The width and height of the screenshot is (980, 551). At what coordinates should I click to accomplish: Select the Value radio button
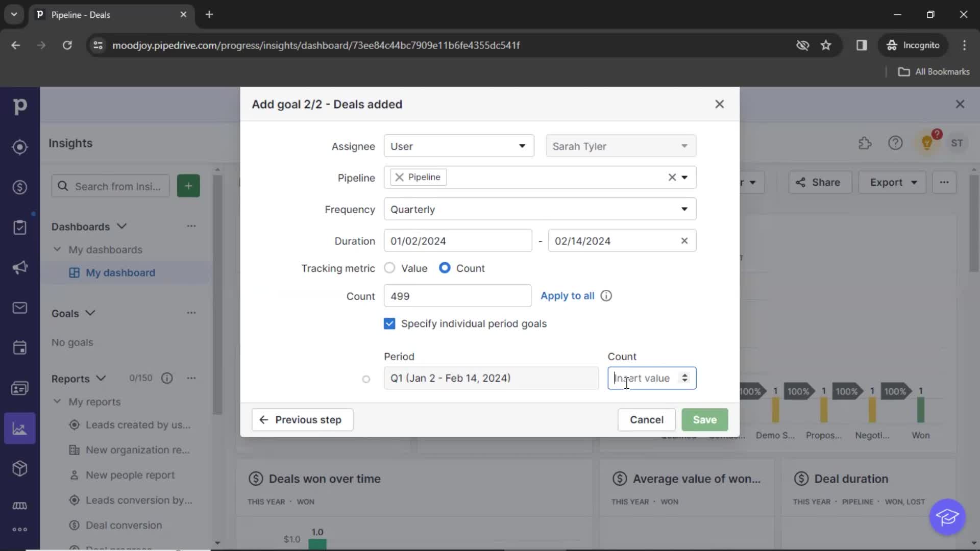tap(389, 268)
